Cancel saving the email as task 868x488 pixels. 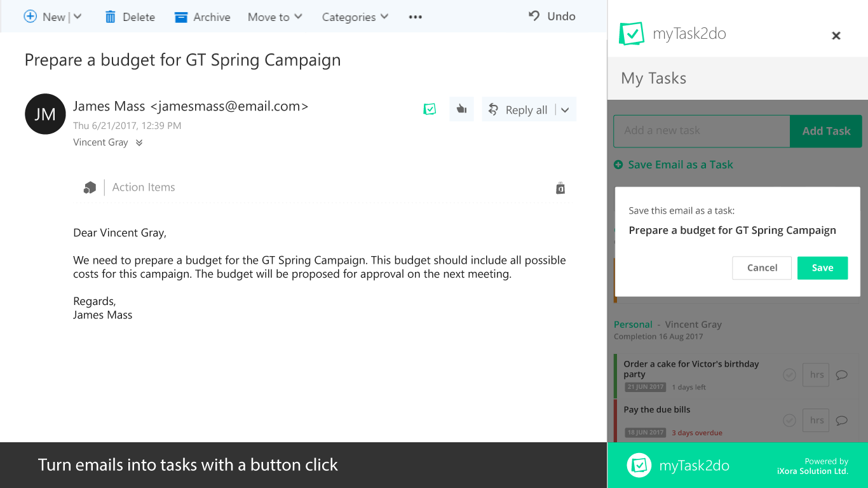762,268
